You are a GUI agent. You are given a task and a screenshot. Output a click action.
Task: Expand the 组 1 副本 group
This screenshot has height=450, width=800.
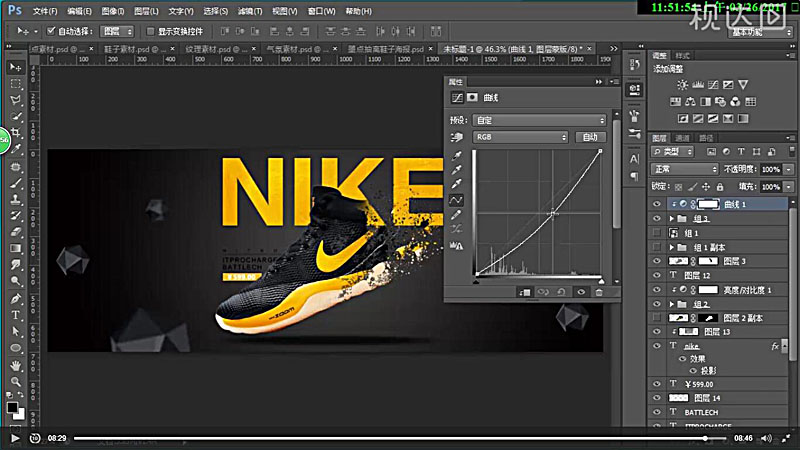(672, 247)
